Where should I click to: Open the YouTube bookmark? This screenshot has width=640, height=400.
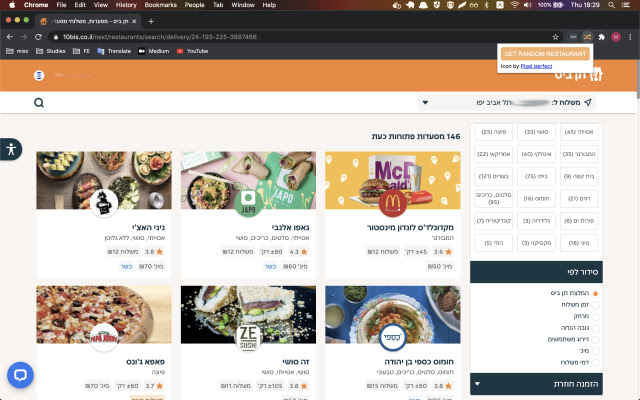click(x=193, y=51)
